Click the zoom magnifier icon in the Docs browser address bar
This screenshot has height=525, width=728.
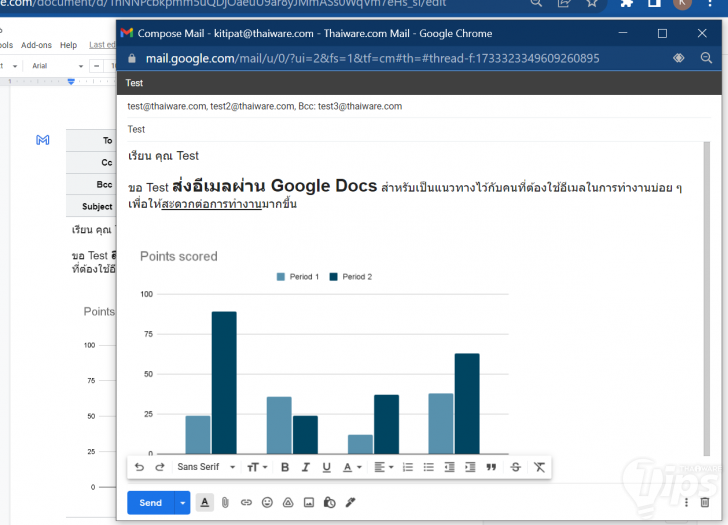[x=536, y=3]
